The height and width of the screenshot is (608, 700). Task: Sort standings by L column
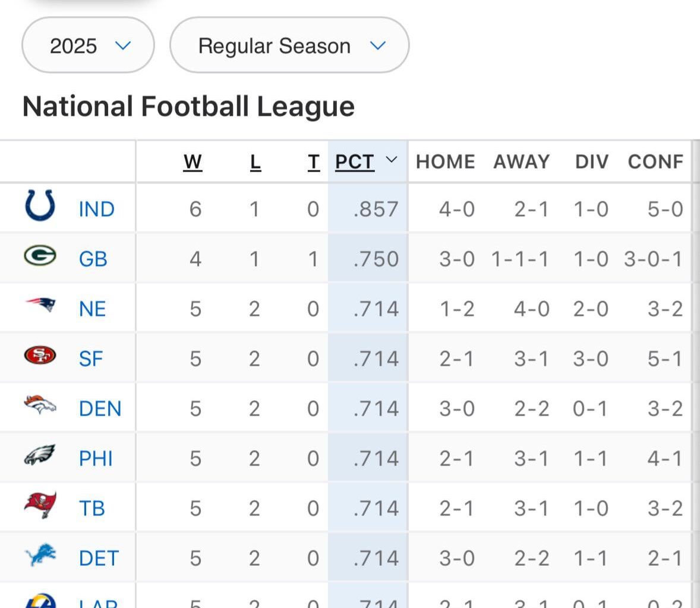click(255, 161)
